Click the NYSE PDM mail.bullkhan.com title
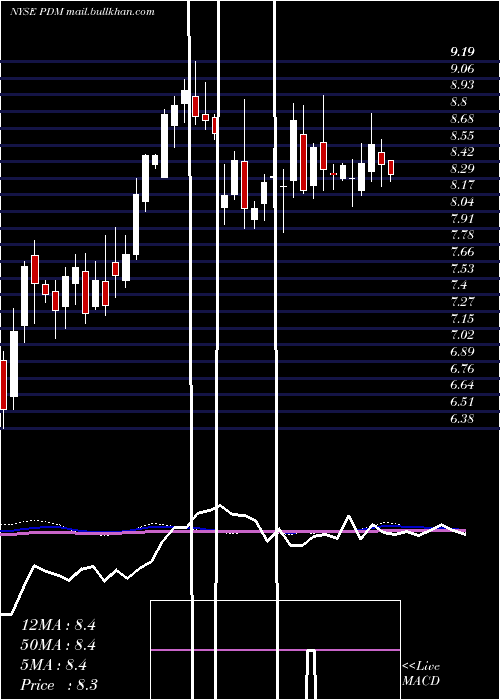 tap(83, 12)
